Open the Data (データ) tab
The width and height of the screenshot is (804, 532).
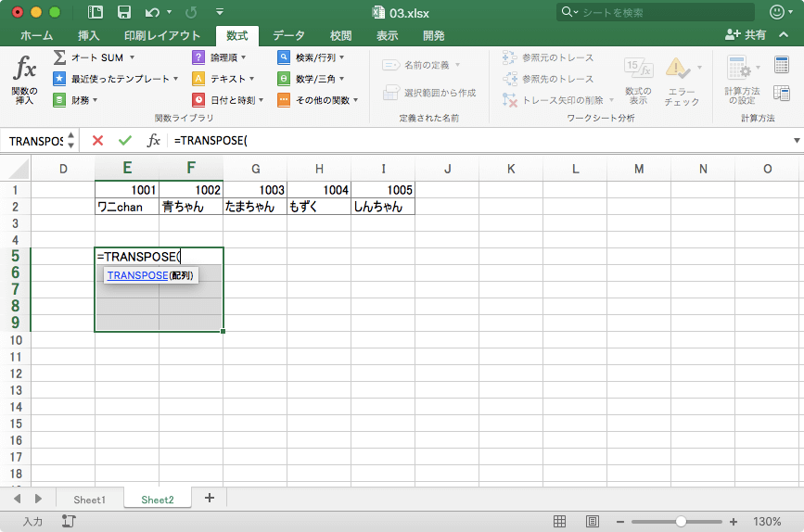pyautogui.click(x=288, y=35)
